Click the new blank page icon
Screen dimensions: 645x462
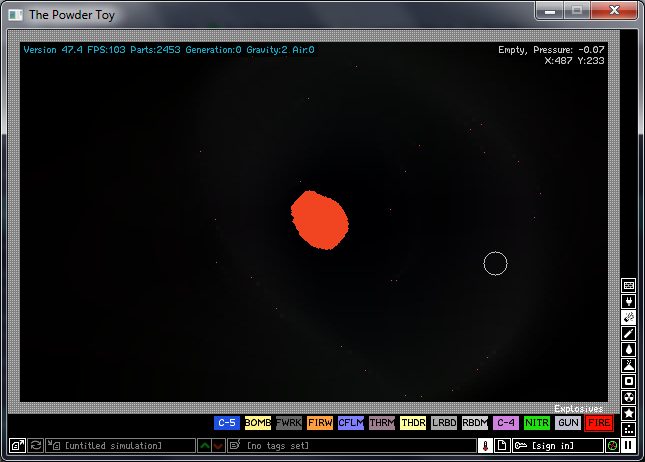point(502,446)
